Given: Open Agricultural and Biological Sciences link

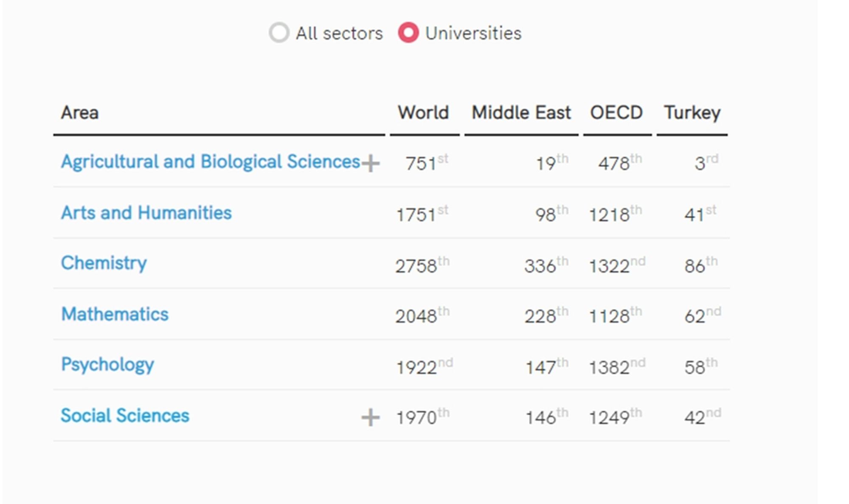Looking at the screenshot, I should [x=210, y=162].
